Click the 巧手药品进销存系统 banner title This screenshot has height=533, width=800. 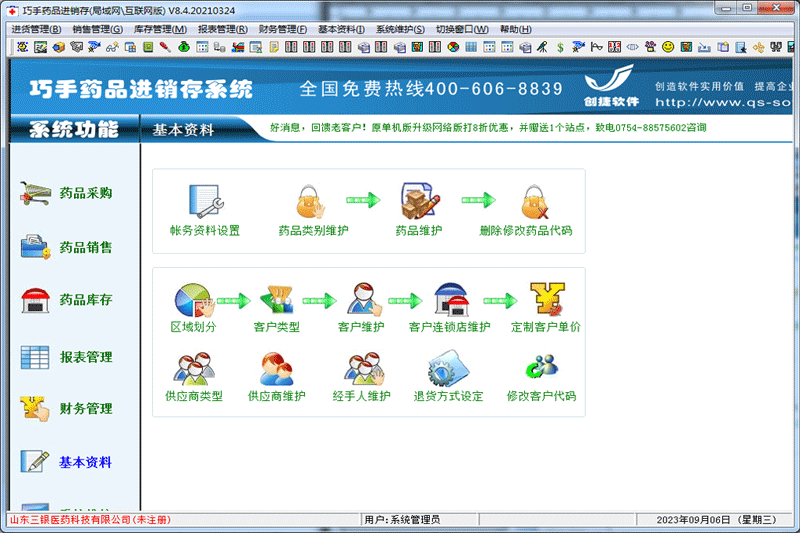tap(141, 89)
